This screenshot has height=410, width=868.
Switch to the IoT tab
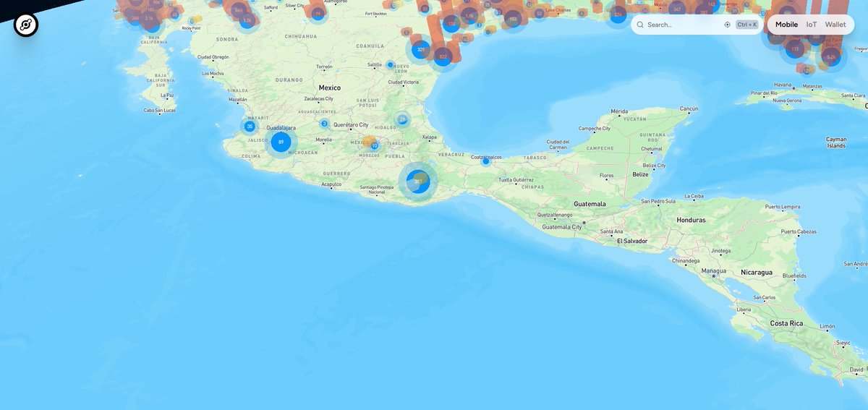(812, 25)
